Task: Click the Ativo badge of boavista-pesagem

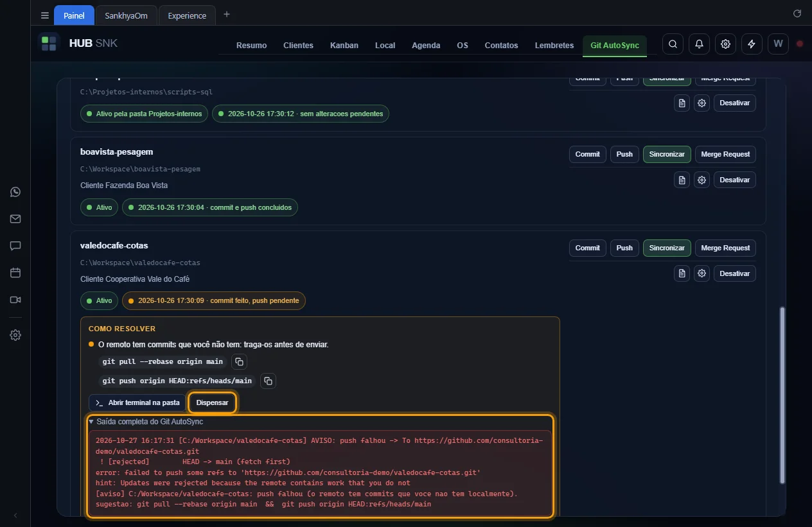Action: [x=99, y=207]
